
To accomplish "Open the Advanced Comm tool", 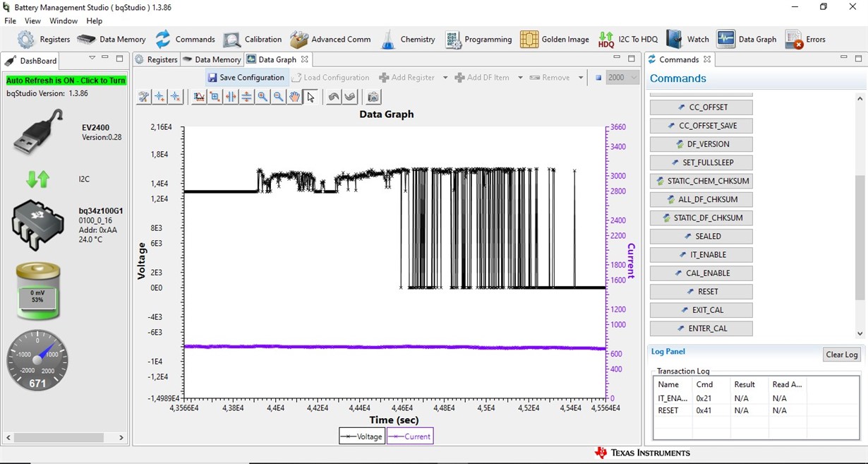I will point(330,40).
